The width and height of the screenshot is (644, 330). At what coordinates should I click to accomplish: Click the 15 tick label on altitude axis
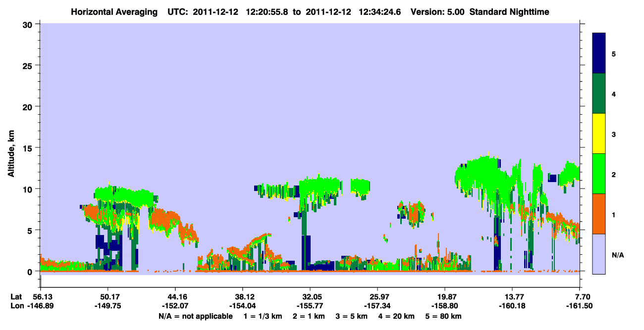coord(29,148)
